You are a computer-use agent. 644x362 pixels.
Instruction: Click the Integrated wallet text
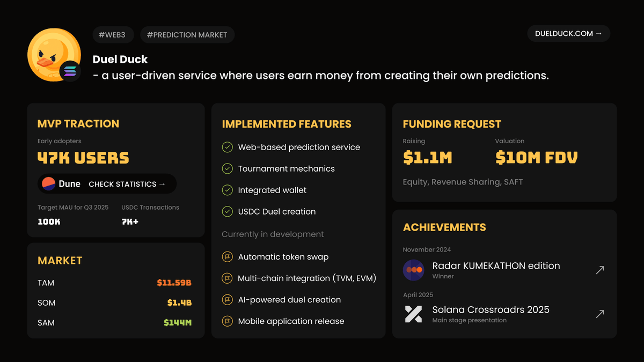pos(273,190)
